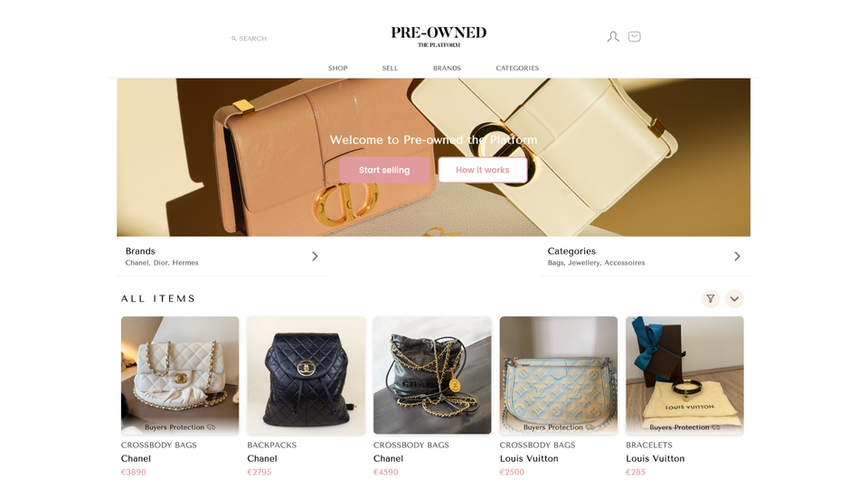The image size is (868, 488).
Task: Open CATEGORIES in navigation bar
Action: pyautogui.click(x=517, y=68)
